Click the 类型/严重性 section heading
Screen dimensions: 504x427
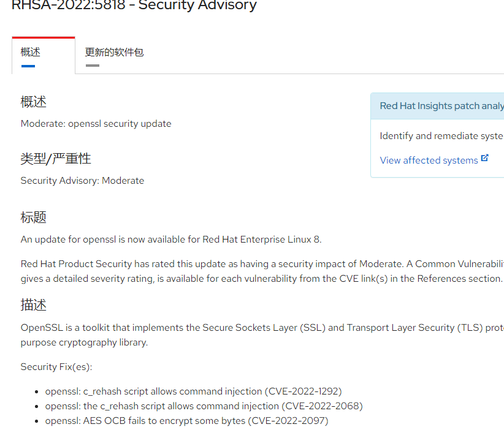point(56,159)
